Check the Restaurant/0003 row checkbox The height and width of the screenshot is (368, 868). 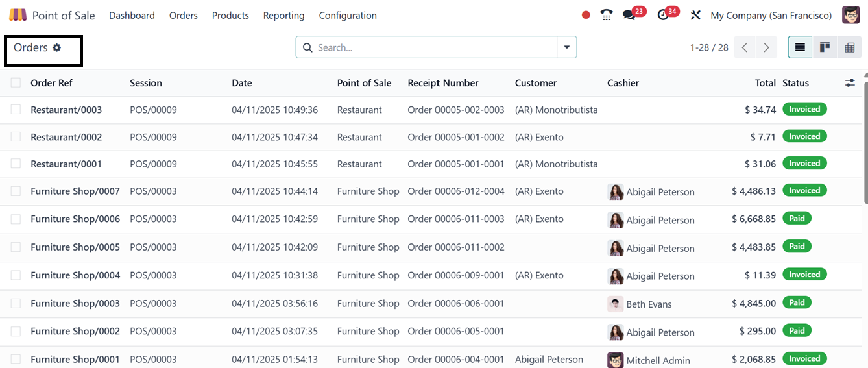tap(16, 110)
